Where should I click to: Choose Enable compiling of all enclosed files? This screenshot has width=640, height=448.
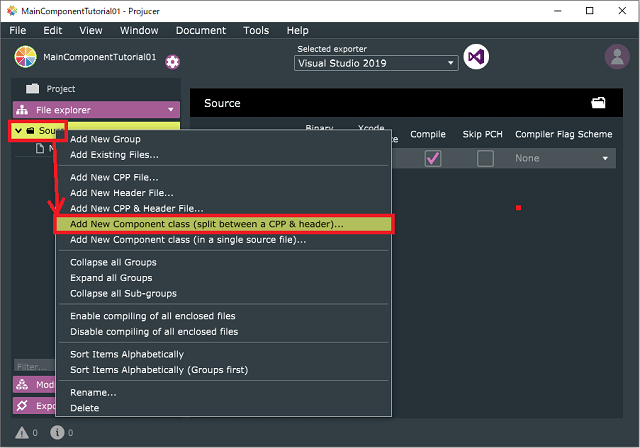[223, 316]
